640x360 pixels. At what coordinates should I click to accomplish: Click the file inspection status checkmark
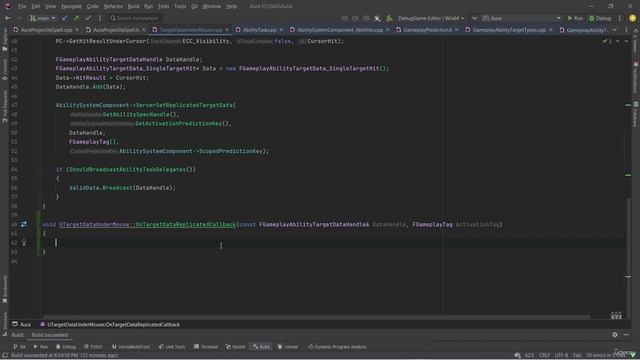pos(605,41)
